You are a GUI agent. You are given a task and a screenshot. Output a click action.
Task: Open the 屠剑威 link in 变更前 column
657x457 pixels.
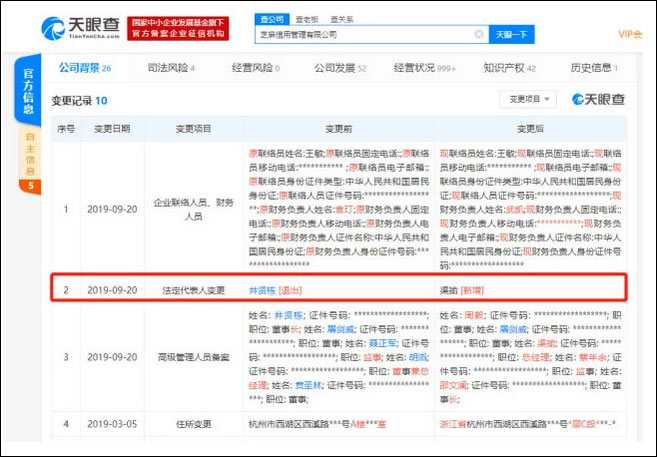(x=341, y=329)
